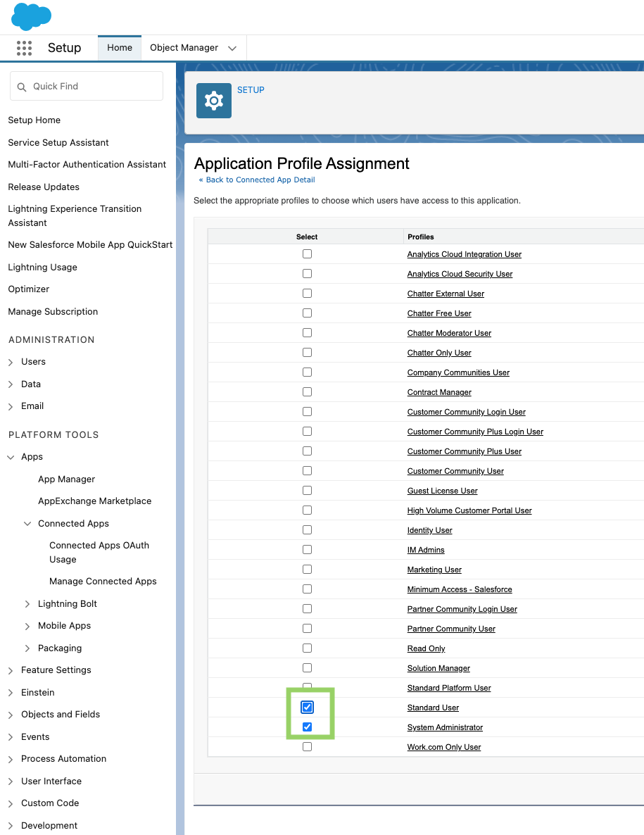Enable the Marketing User checkbox
The width and height of the screenshot is (644, 835).
click(x=307, y=570)
